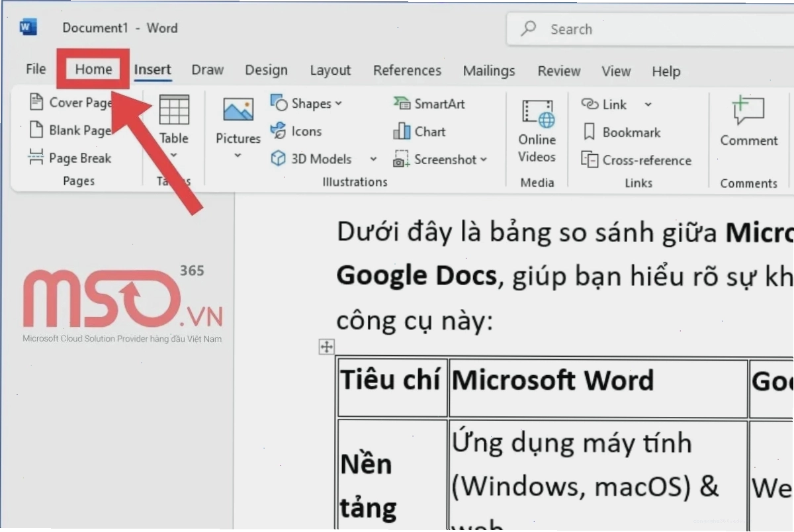
Task: Switch to the Home tab
Action: click(93, 69)
